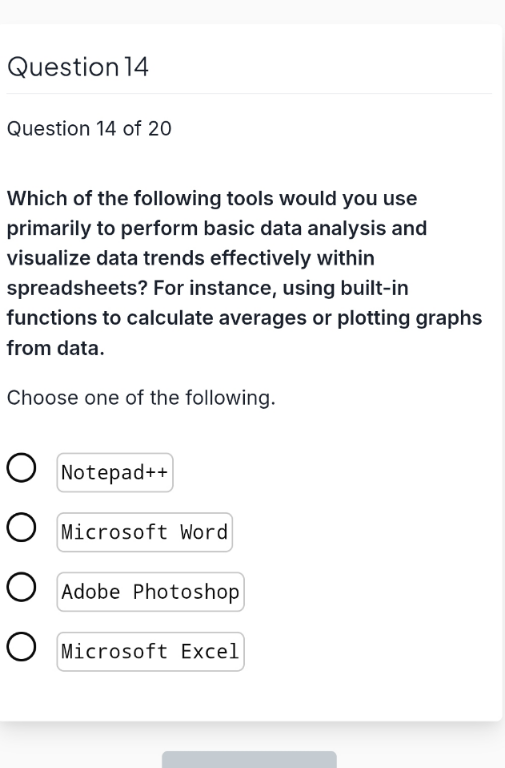Click the Question 14 heading
The height and width of the screenshot is (768, 505).
pos(77,67)
